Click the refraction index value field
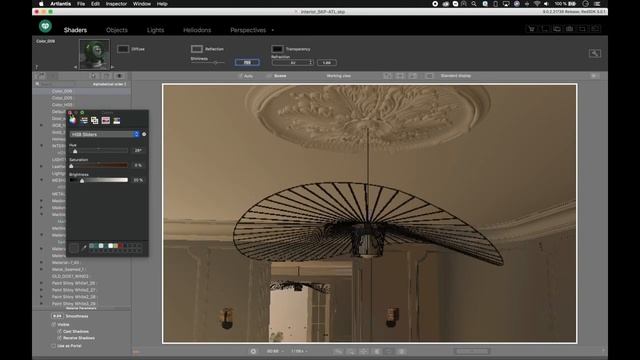Image resolution: width=640 pixels, height=360 pixels. [x=327, y=62]
